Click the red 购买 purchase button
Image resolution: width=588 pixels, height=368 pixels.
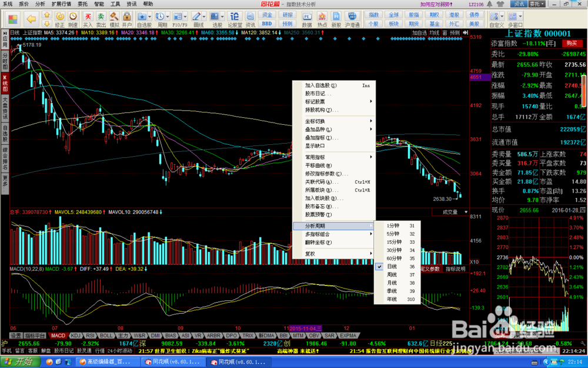pyautogui.click(x=572, y=44)
